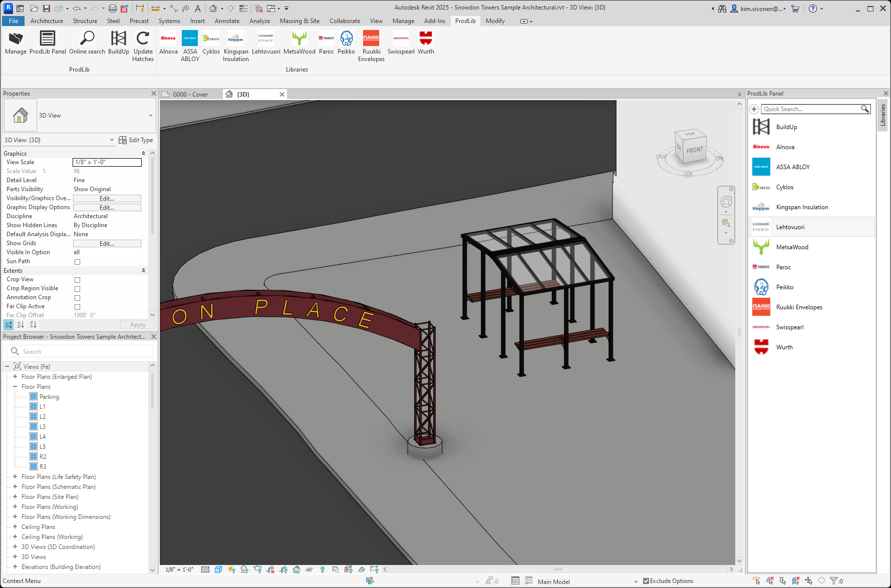Viewport: 891px width, 588px height.
Task: Open the G000 - Cover view tab
Action: tap(190, 95)
